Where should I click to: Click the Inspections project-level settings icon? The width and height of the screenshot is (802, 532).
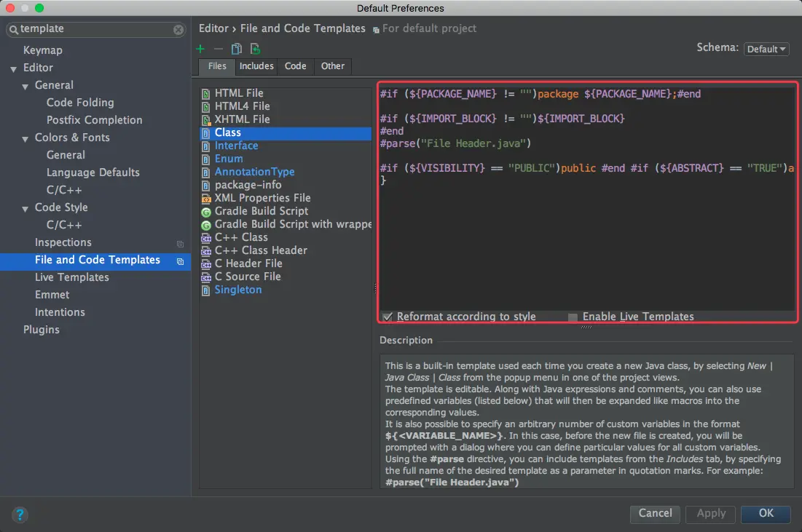[180, 244]
